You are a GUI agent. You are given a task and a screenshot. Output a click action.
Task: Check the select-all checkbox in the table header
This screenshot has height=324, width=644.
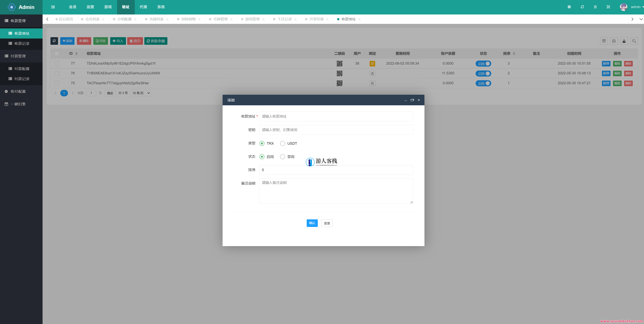pyautogui.click(x=57, y=53)
